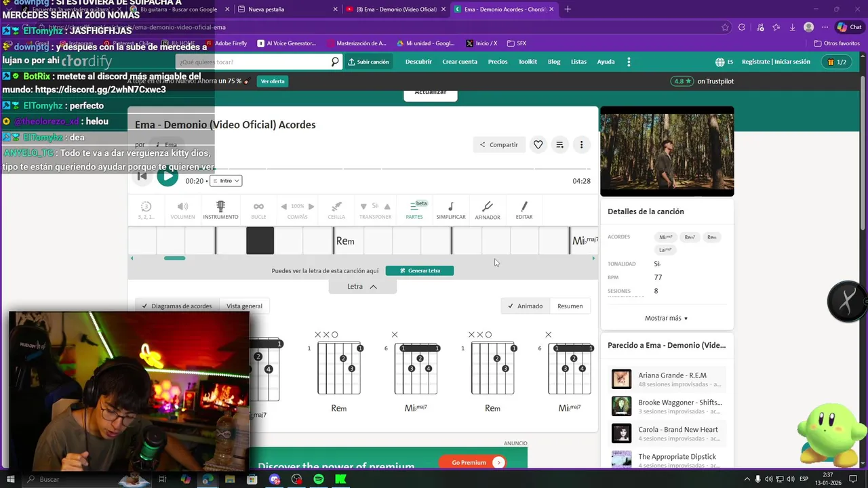Select the Simplificar chords tool
The image size is (868, 488).
(x=451, y=210)
